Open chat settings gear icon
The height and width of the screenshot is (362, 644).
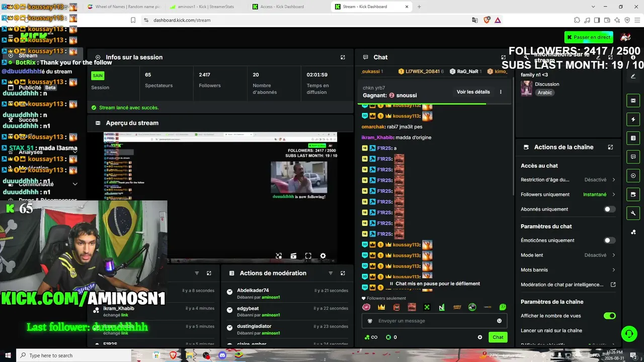[x=480, y=337]
